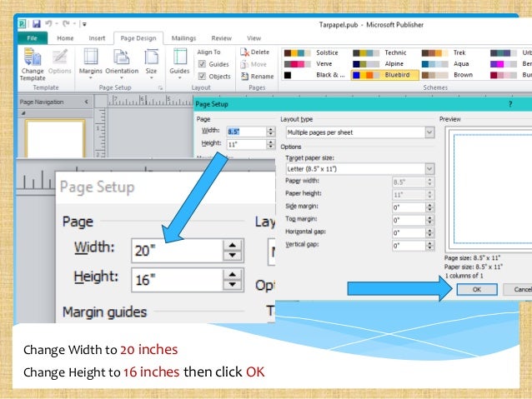Select the Black & White color scheme
This screenshot has height=399, width=532.
pos(314,75)
